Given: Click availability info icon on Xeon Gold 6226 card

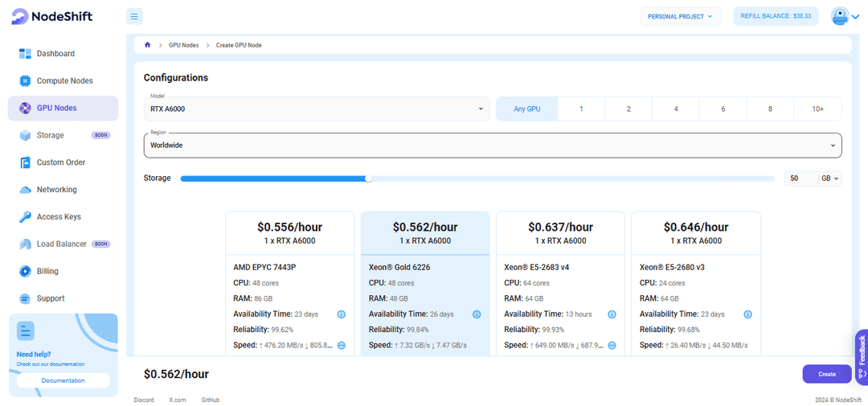Looking at the screenshot, I should point(477,314).
